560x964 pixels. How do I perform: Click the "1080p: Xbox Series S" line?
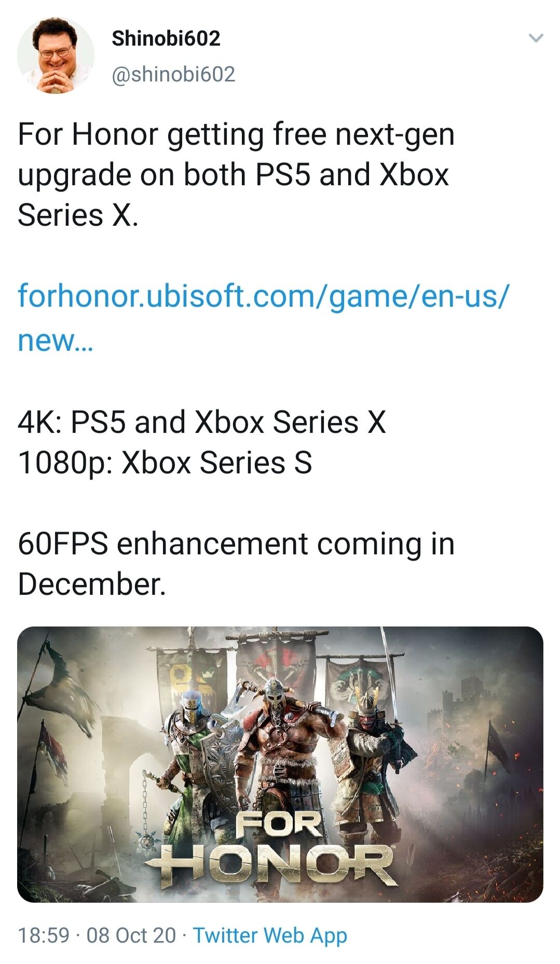point(165,463)
